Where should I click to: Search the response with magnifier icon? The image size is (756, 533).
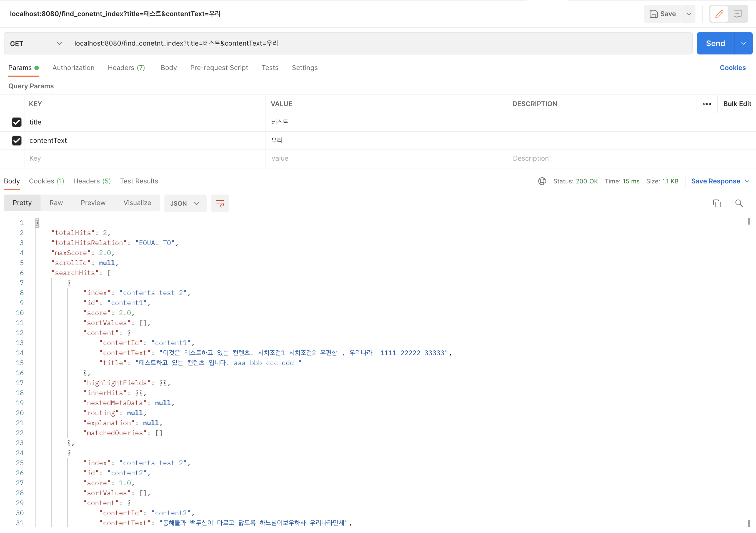pos(739,203)
